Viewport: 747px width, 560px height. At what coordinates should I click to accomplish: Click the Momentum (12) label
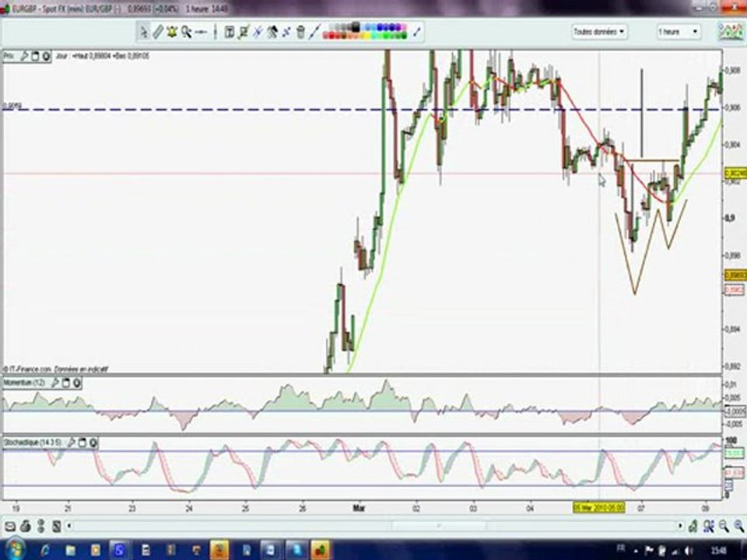click(24, 383)
